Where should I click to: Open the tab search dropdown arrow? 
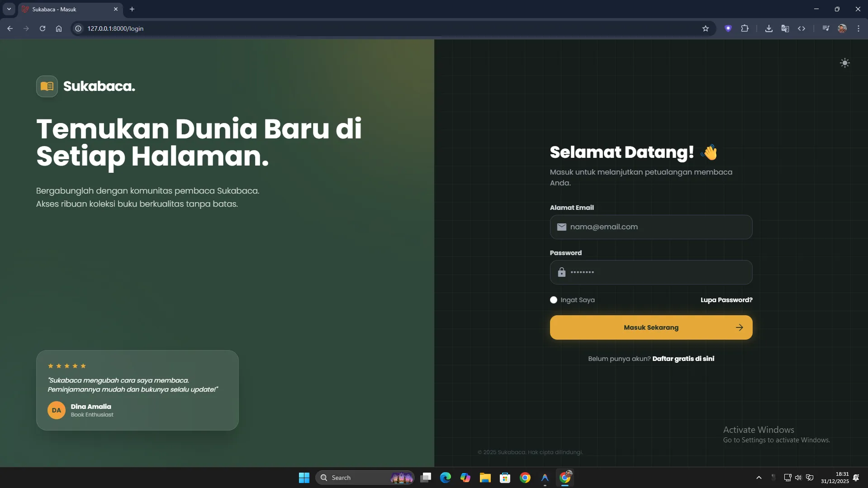(x=9, y=9)
